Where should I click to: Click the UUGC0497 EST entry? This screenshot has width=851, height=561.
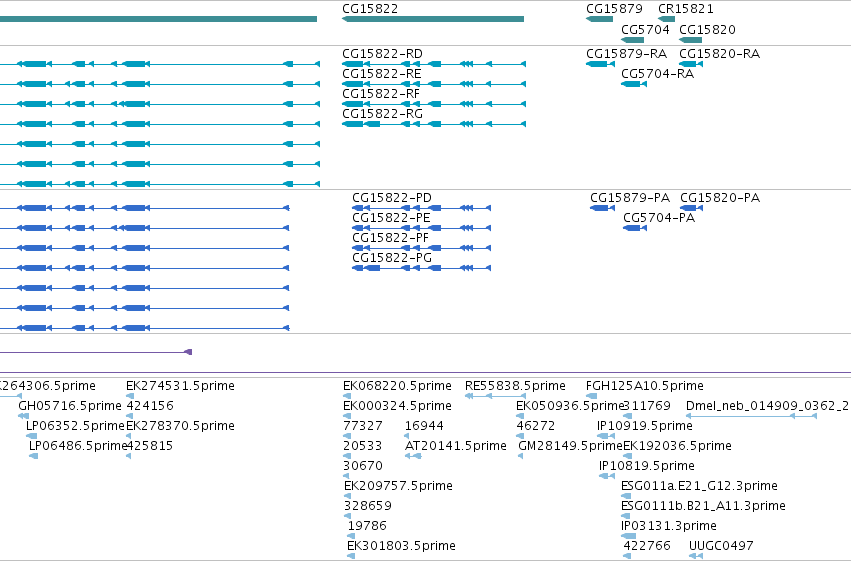point(721,546)
